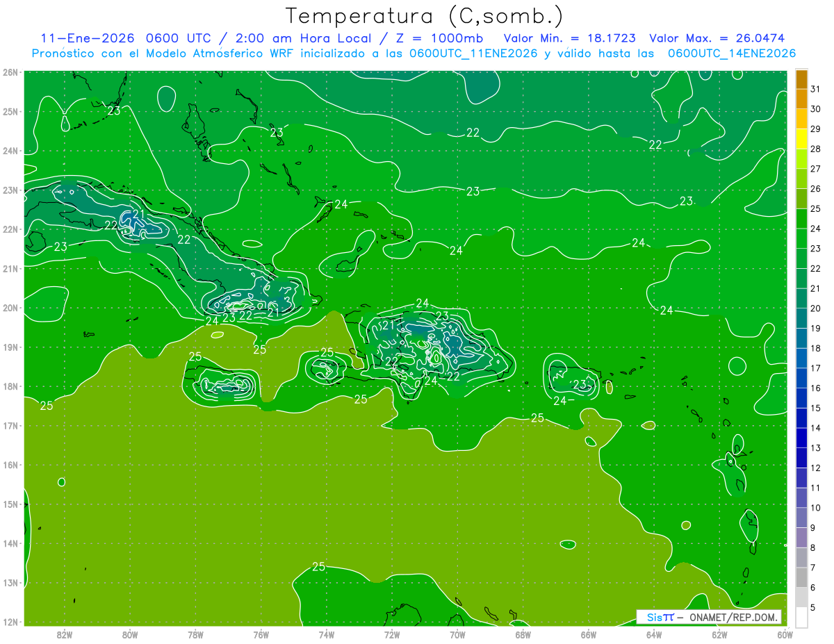Click legend value '15' on color scale
834x644 pixels.
pos(815,408)
